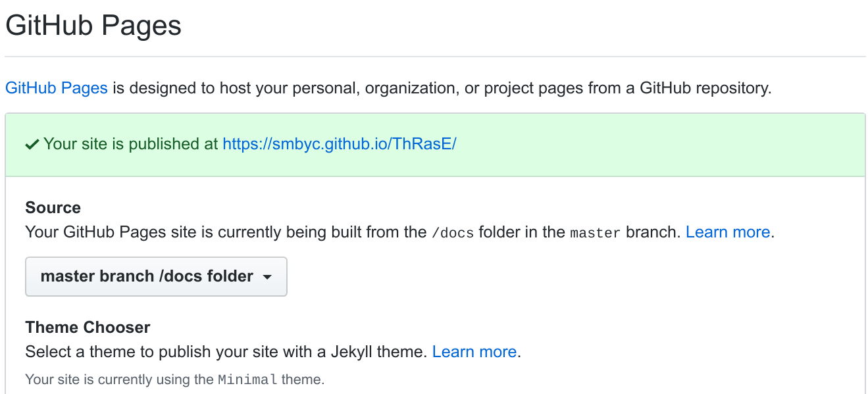The image size is (868, 394).
Task: Open Learn more under Theme Chooser
Action: point(474,351)
